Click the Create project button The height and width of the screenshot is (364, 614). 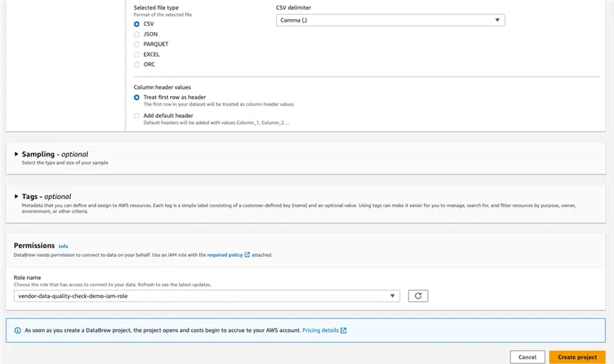pyautogui.click(x=577, y=357)
